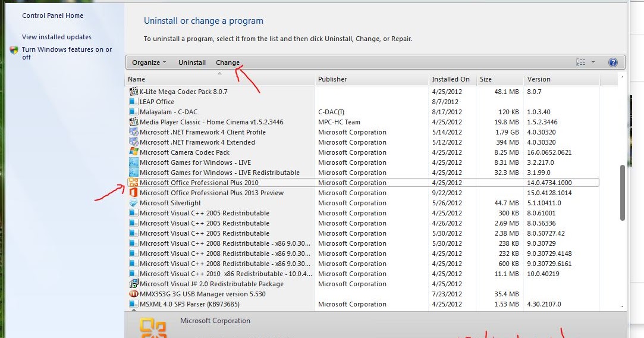Click the Malayalam - C-DAC program icon

tap(133, 111)
